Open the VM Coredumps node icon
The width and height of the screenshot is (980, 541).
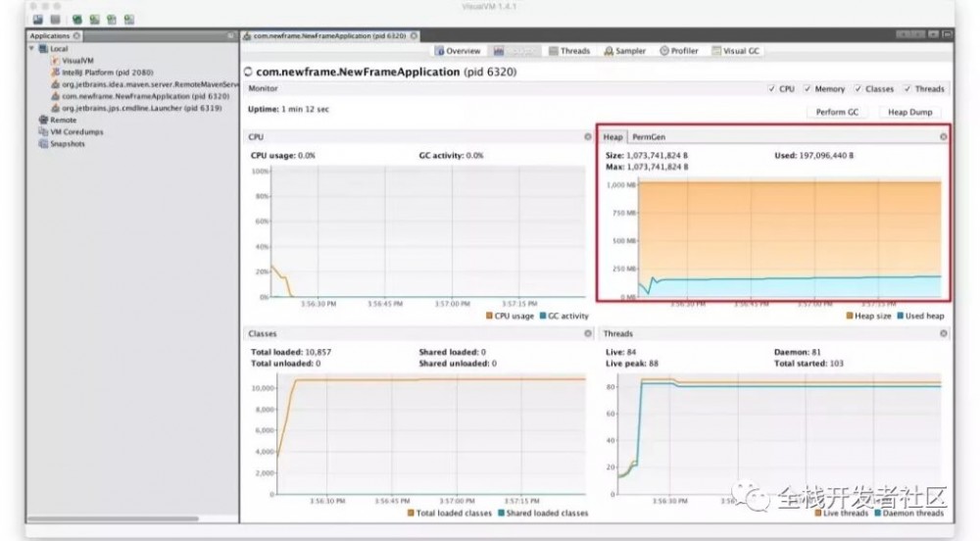(43, 131)
